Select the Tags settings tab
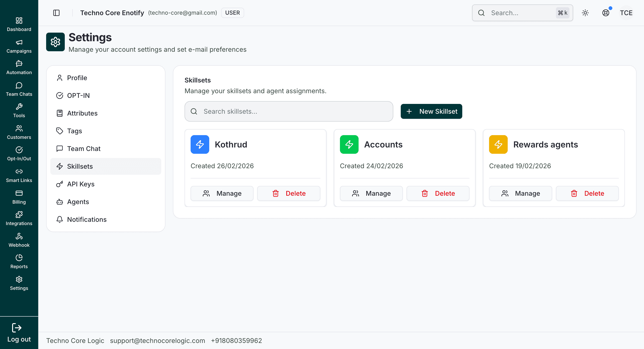The width and height of the screenshot is (644, 349). [x=106, y=131]
